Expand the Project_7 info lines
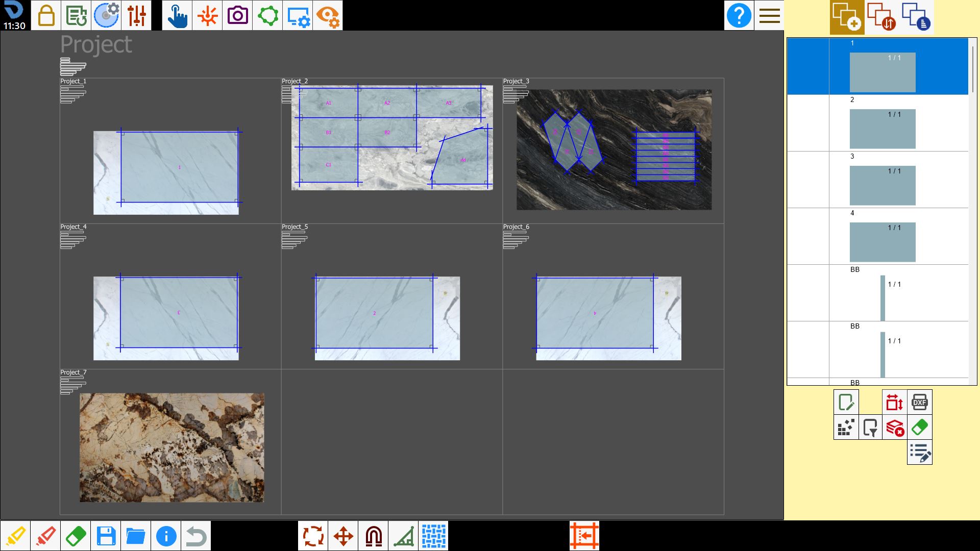This screenshot has height=551, width=980. click(x=73, y=385)
